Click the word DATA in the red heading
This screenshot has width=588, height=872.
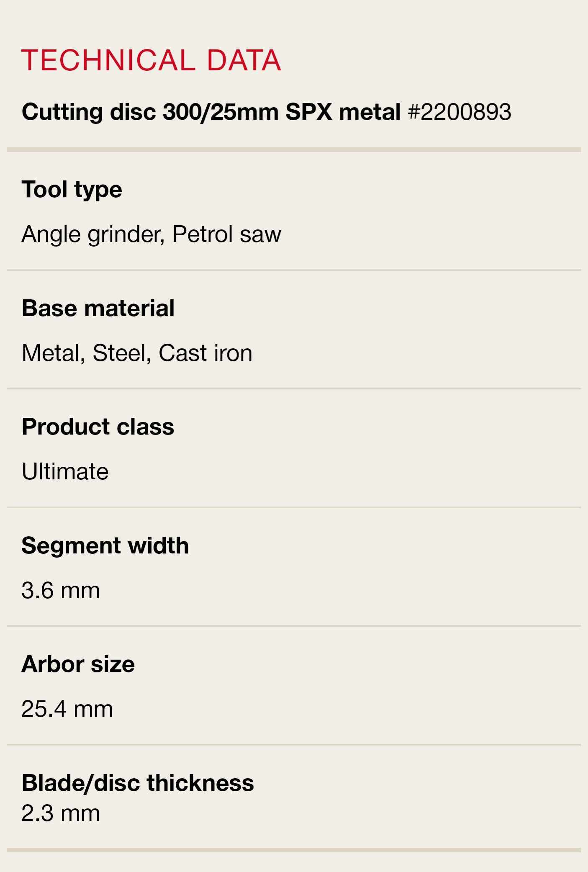click(244, 60)
